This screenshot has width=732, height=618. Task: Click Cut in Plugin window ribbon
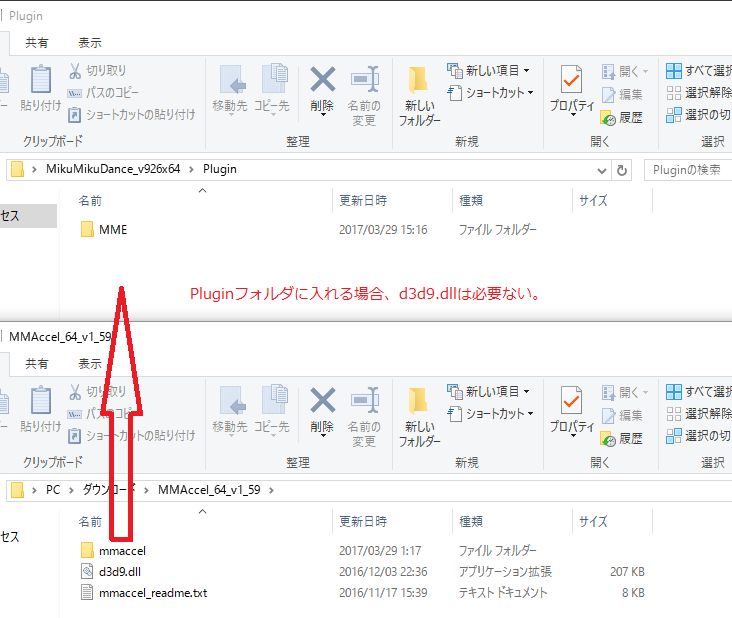[98, 70]
